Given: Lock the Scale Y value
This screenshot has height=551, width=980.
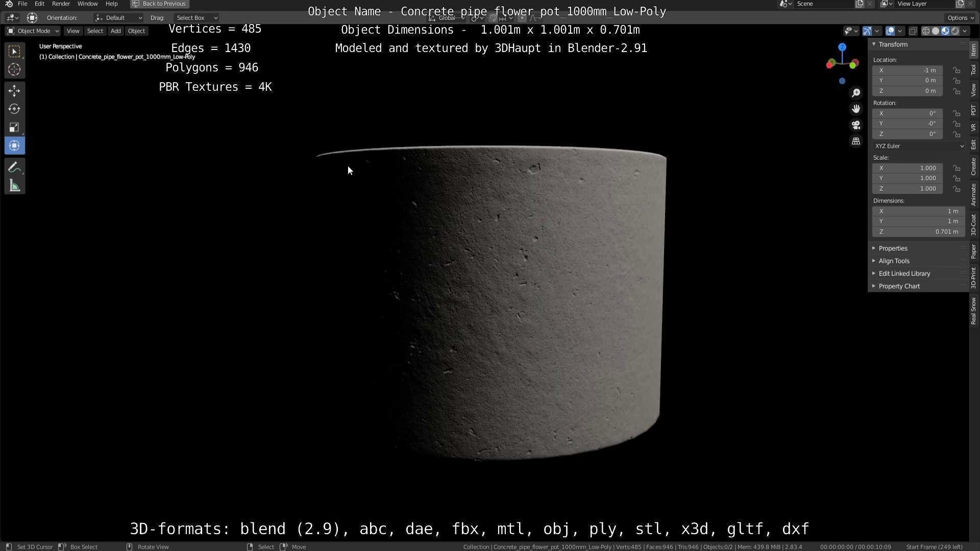Looking at the screenshot, I should click(x=957, y=179).
